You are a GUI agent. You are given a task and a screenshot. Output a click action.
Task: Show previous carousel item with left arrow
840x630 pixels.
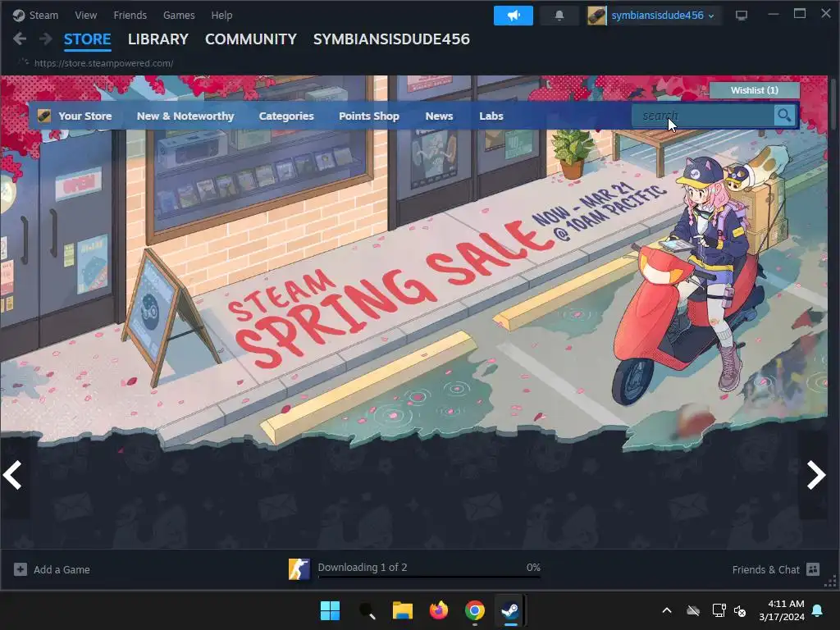coord(13,475)
